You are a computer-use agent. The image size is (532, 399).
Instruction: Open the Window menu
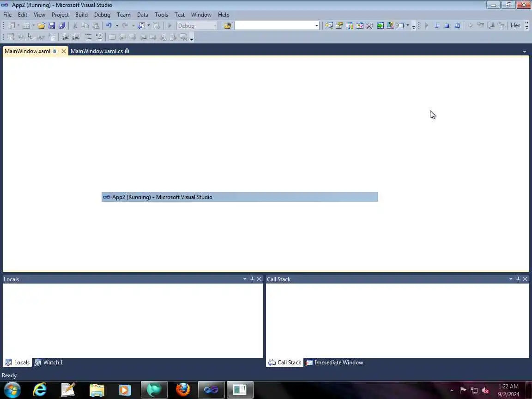tap(201, 15)
